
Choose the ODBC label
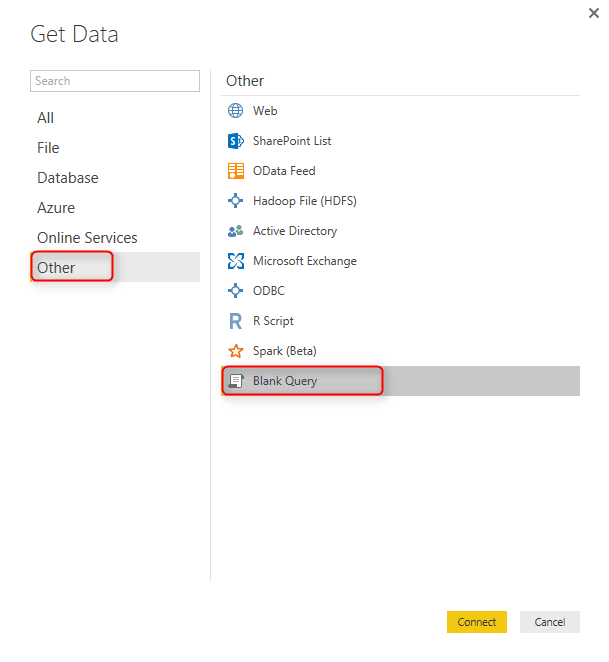(269, 290)
